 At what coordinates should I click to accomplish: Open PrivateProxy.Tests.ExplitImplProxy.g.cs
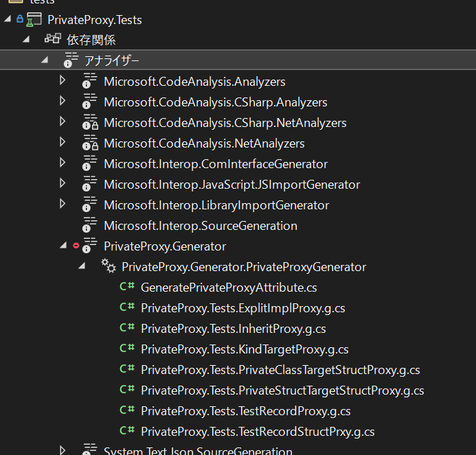(x=243, y=308)
